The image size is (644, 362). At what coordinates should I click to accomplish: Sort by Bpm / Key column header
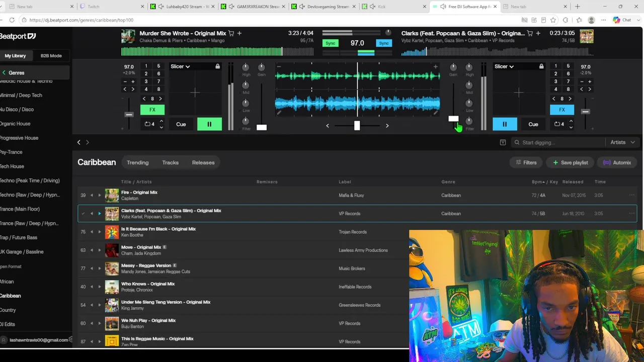click(545, 182)
